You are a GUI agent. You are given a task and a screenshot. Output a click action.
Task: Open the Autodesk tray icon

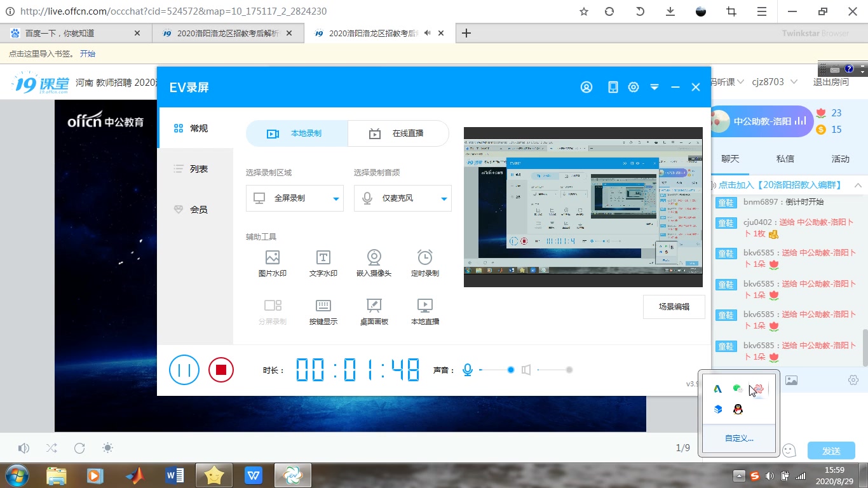(717, 389)
